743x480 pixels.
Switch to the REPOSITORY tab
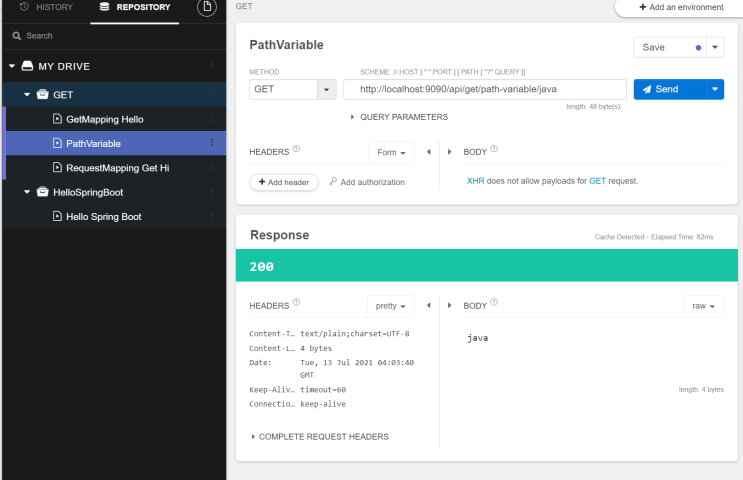coord(135,7)
